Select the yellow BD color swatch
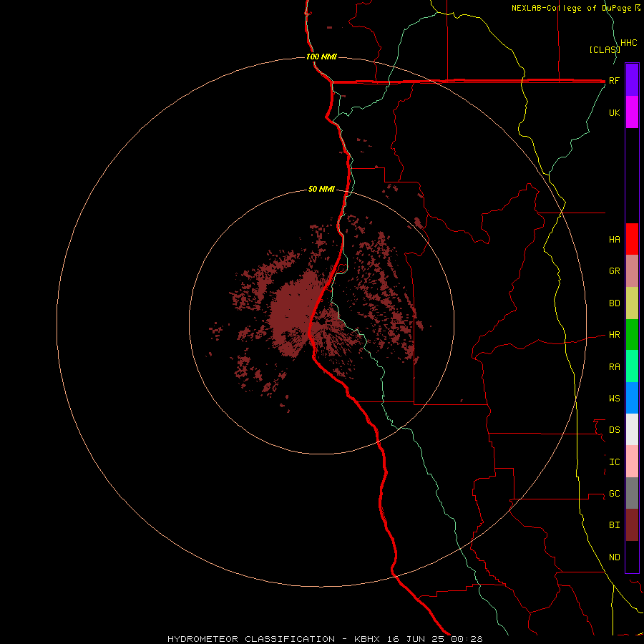The image size is (644, 644). click(x=632, y=303)
